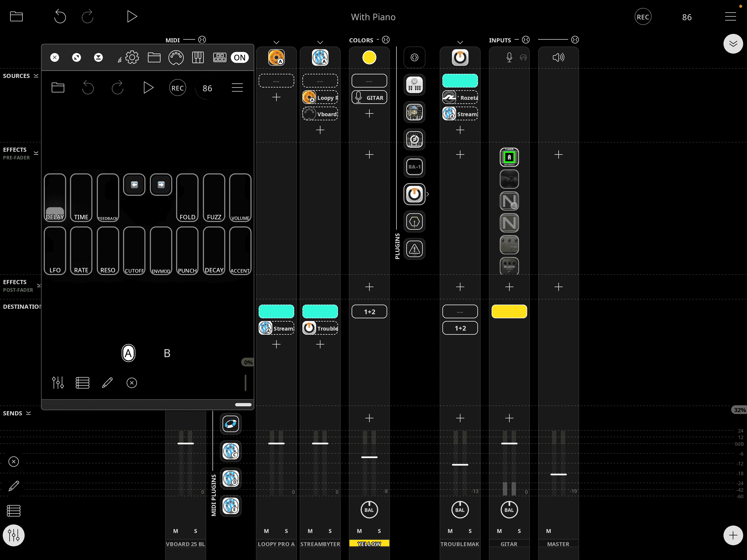Open the plugin window list view icon

82,383
